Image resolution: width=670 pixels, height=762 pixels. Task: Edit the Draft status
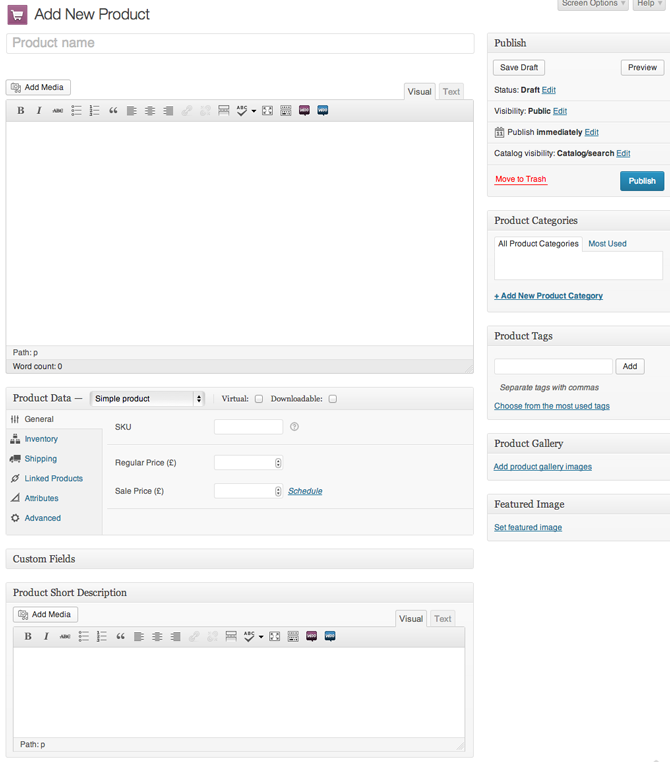point(549,90)
